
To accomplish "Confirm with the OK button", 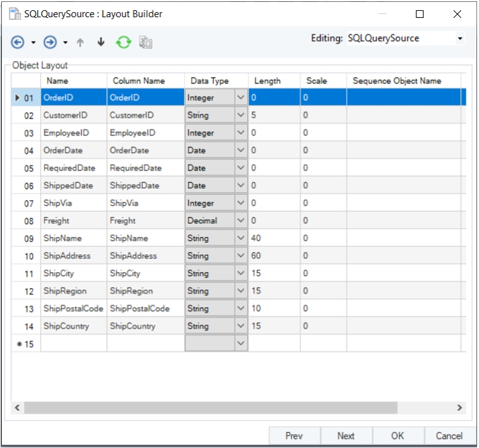I will point(397,436).
